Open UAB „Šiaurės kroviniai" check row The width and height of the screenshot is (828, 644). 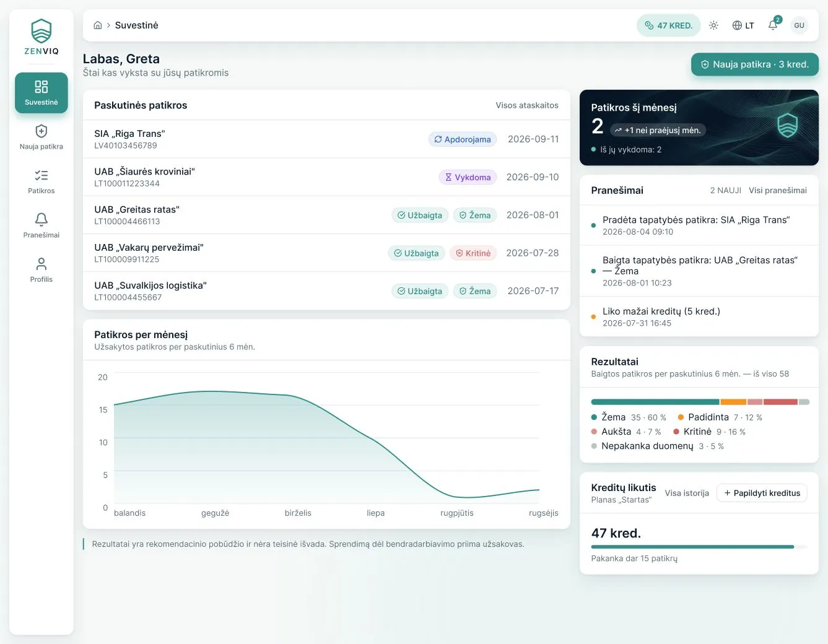tap(326, 177)
